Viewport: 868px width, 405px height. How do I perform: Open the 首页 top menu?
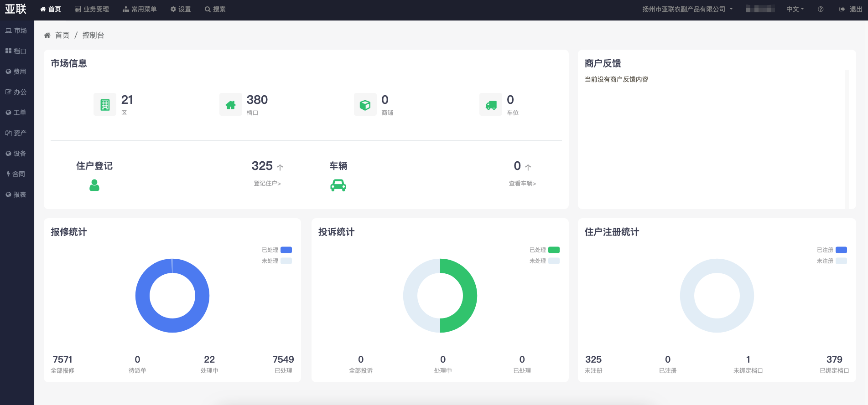[51, 9]
